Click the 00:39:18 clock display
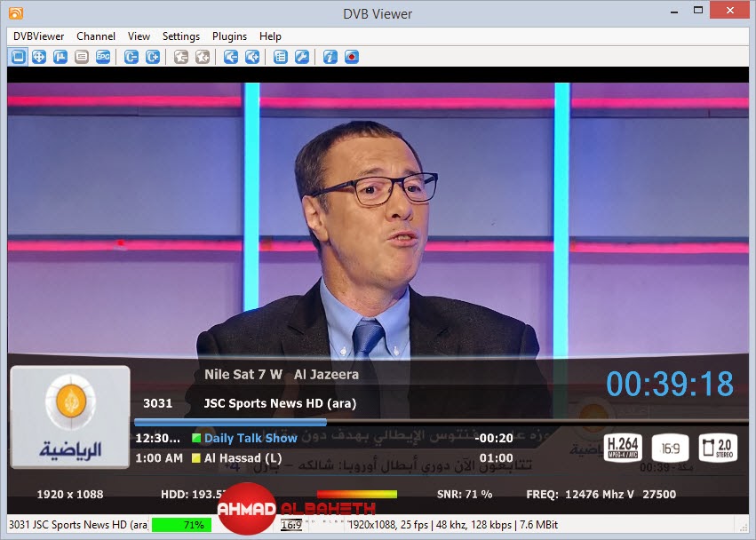 pos(670,384)
